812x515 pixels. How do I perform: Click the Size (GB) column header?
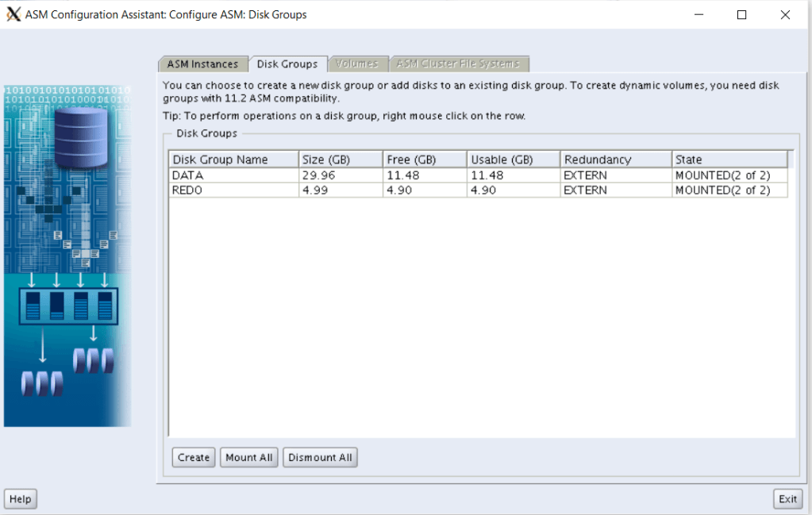[x=340, y=159]
